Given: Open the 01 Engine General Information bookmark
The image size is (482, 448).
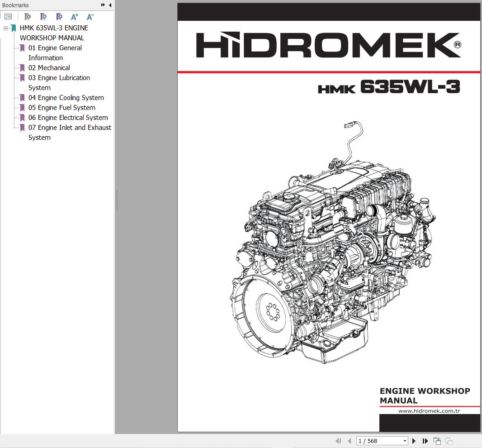Looking at the screenshot, I should (55, 48).
